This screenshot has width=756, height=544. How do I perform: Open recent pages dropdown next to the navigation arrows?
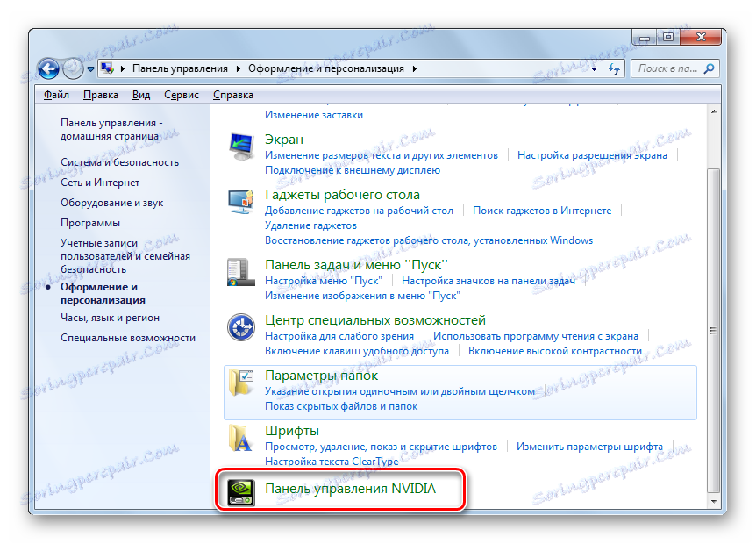click(x=90, y=69)
